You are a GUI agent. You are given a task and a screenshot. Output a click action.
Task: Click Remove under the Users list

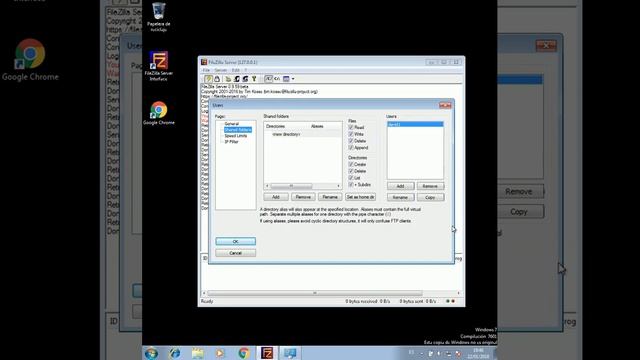click(430, 186)
